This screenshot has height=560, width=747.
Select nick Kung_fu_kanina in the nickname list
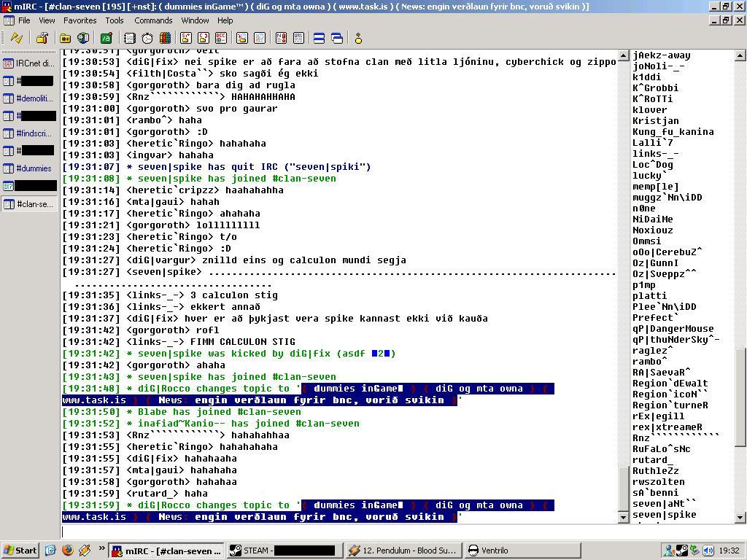coord(673,132)
